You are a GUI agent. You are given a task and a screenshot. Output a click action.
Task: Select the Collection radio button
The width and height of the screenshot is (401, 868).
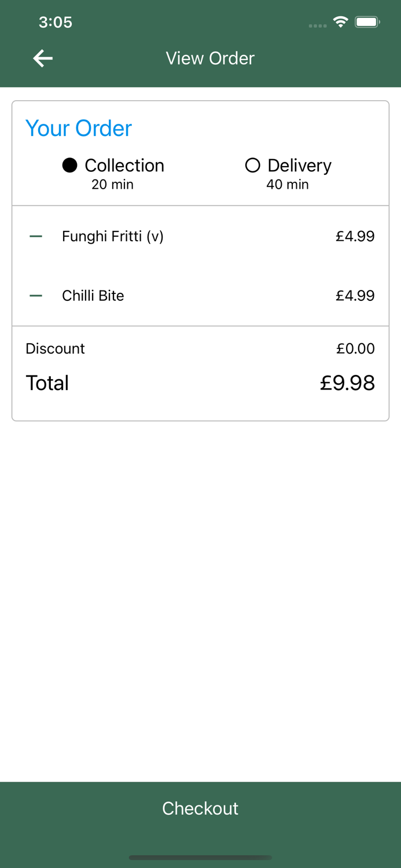[x=70, y=165]
